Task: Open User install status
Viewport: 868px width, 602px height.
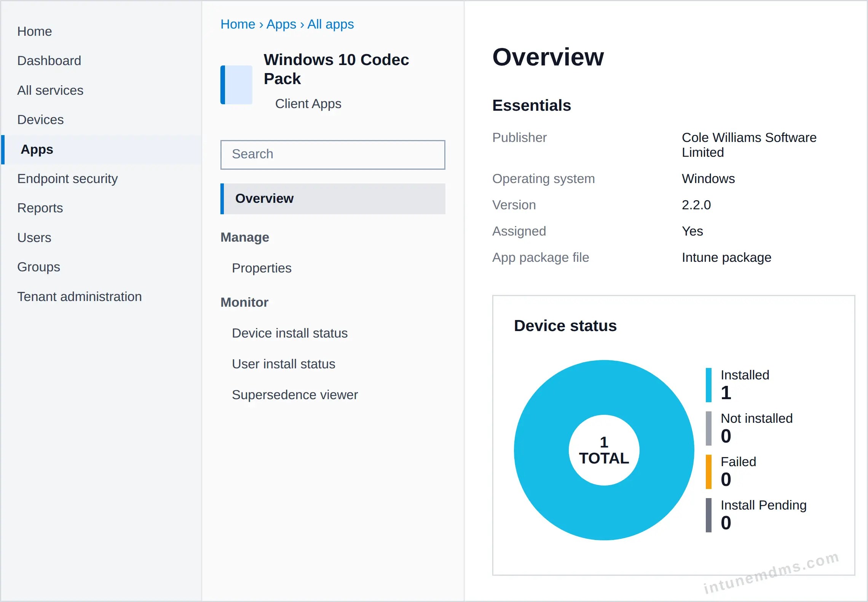Action: point(284,364)
